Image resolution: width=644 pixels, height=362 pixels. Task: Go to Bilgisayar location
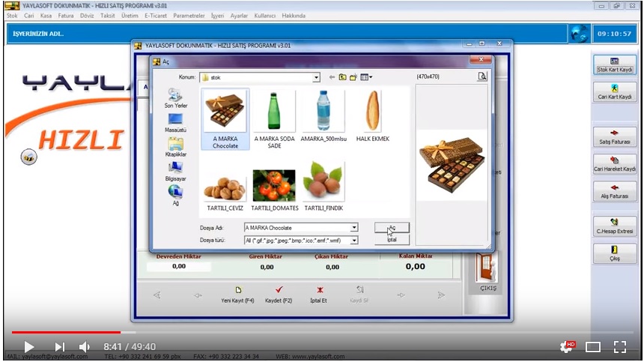(x=175, y=172)
